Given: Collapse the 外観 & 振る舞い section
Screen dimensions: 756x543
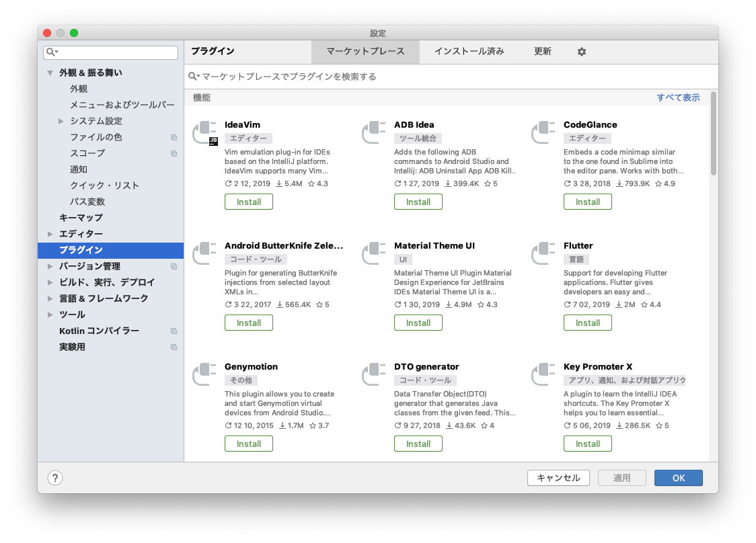Looking at the screenshot, I should pyautogui.click(x=50, y=73).
